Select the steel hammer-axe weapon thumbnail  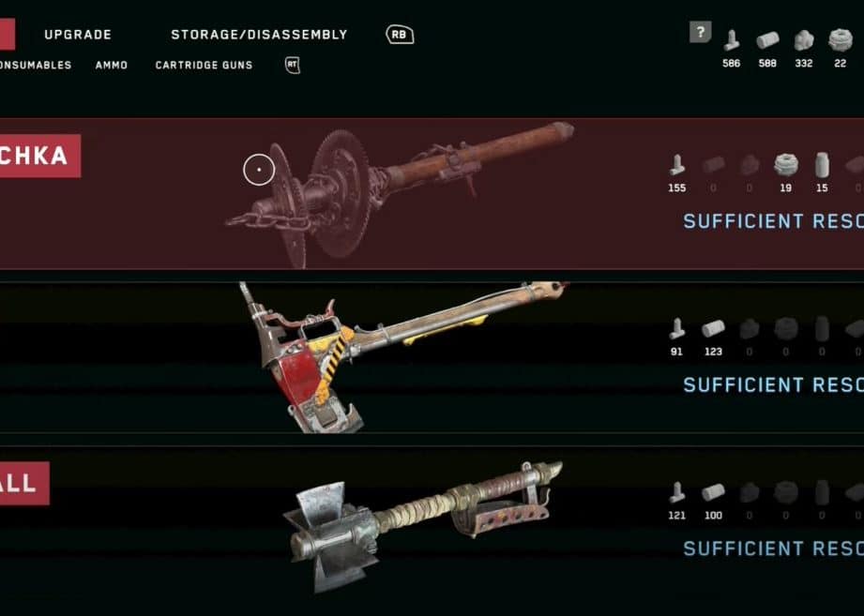(x=423, y=526)
